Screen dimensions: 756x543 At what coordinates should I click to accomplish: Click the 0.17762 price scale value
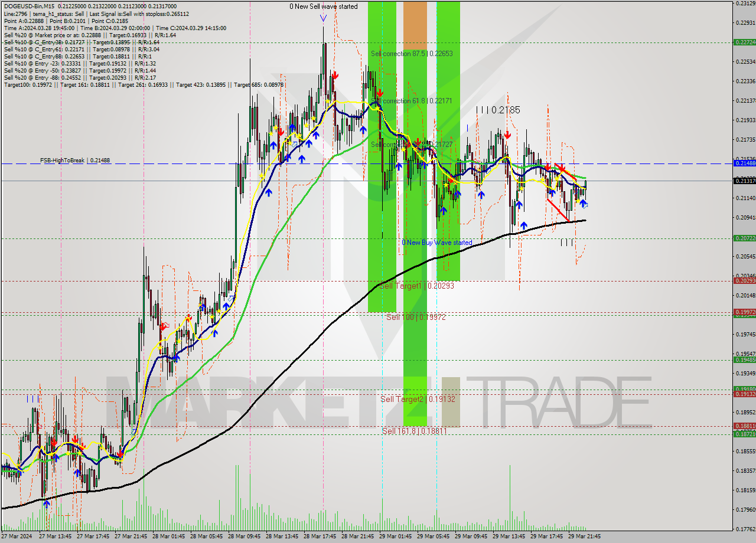[746, 529]
